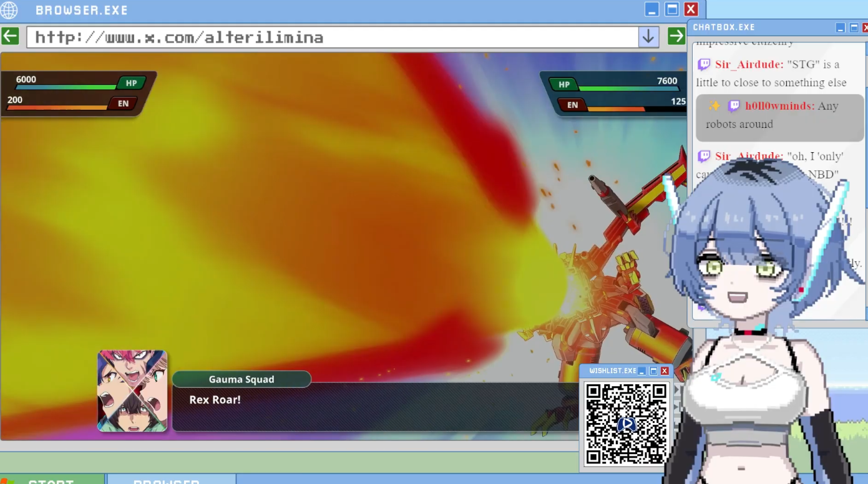Screen dimensions: 868x484
Task: Click the Twitch icon beside h0ll0wminds
Action: click(734, 106)
